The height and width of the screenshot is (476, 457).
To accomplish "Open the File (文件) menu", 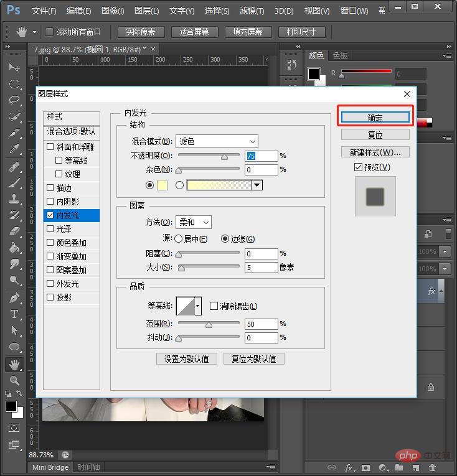I will [44, 11].
